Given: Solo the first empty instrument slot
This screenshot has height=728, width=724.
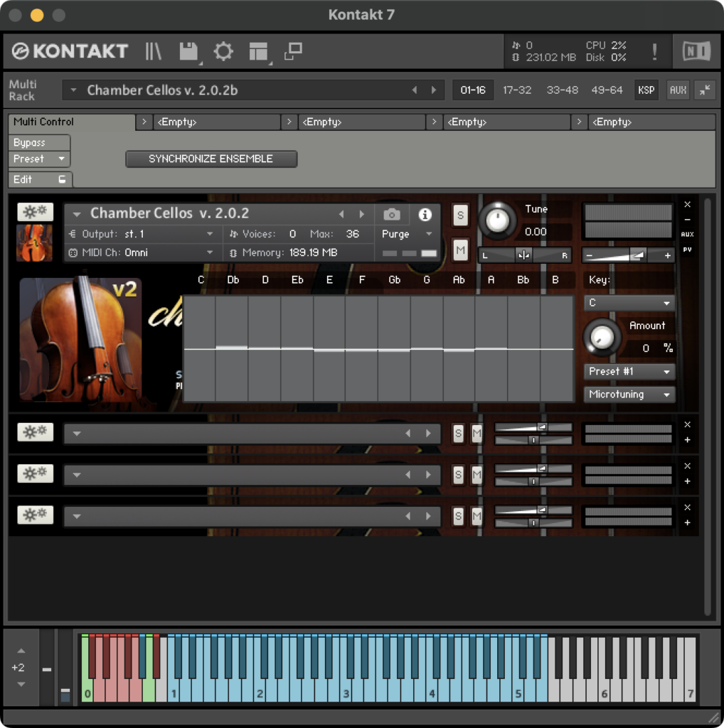Looking at the screenshot, I should (x=458, y=433).
